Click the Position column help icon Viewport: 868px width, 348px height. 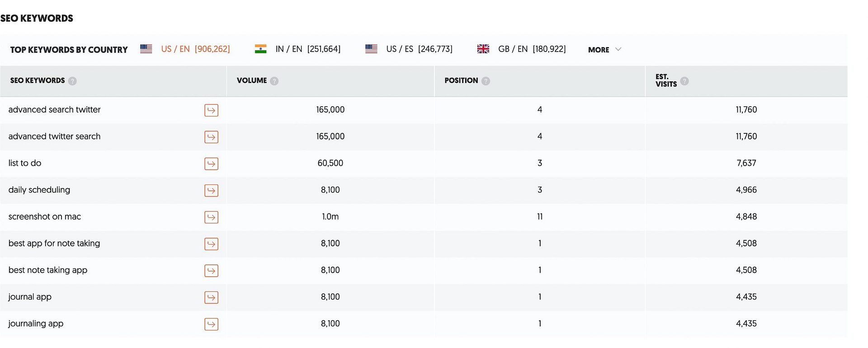pos(486,81)
